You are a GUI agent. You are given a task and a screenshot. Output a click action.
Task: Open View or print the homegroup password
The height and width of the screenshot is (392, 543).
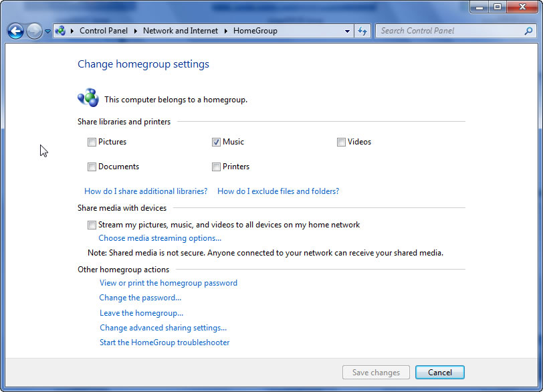tap(168, 283)
